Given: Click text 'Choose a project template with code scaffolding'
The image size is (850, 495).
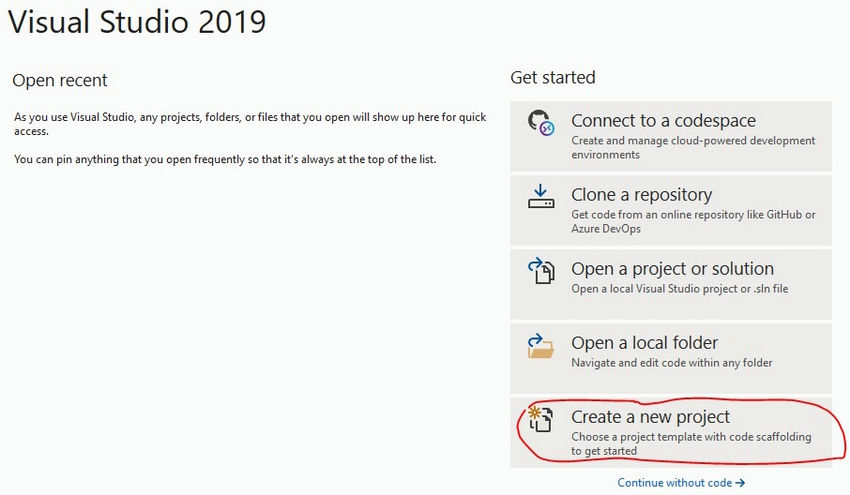Looking at the screenshot, I should (x=691, y=437).
